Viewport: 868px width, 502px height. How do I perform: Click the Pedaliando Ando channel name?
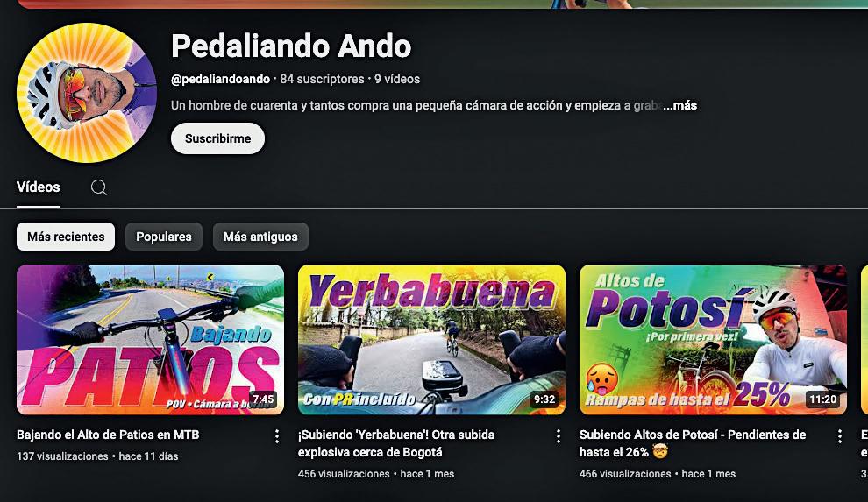pyautogui.click(x=291, y=46)
